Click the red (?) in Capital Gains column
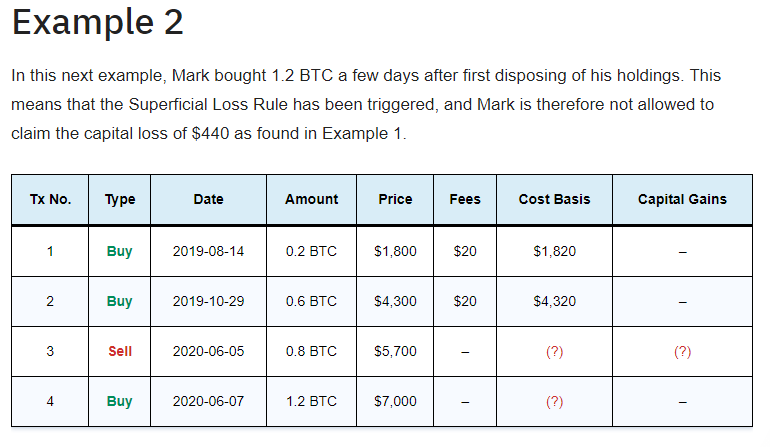The width and height of the screenshot is (770, 447). click(x=682, y=352)
